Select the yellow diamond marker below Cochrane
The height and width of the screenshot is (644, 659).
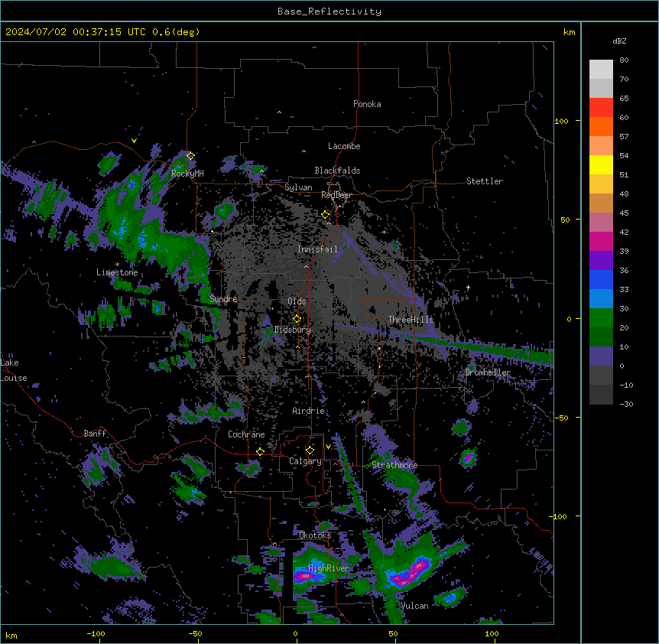click(260, 452)
